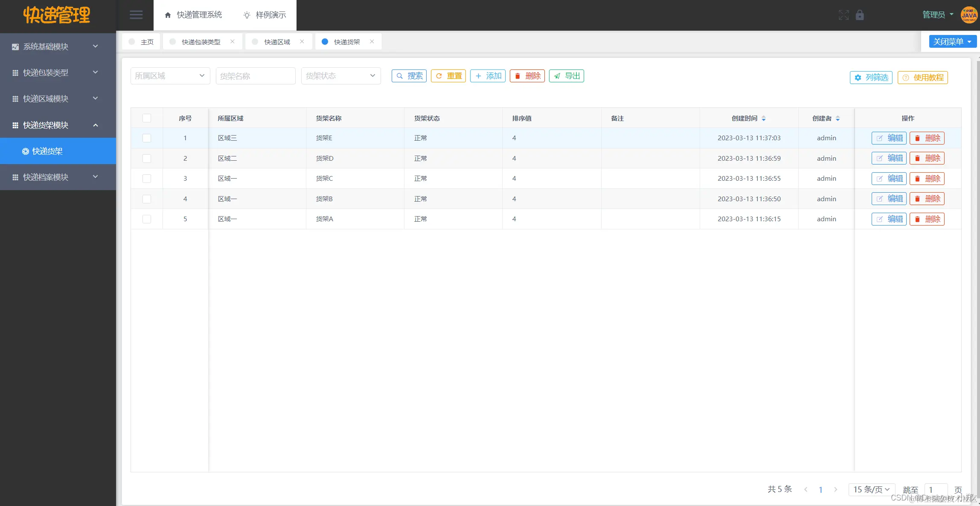Click the sort arrows on 创建者 column
Screen dimensions: 980x506
pos(838,119)
